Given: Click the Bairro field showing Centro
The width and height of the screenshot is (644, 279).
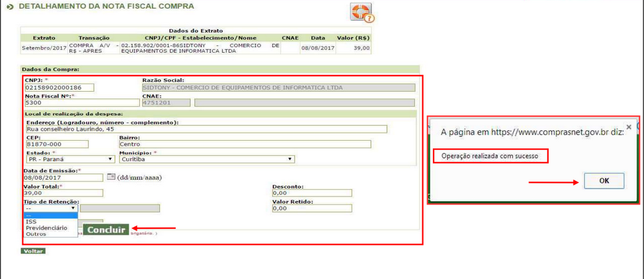Looking at the screenshot, I should coord(245,144).
